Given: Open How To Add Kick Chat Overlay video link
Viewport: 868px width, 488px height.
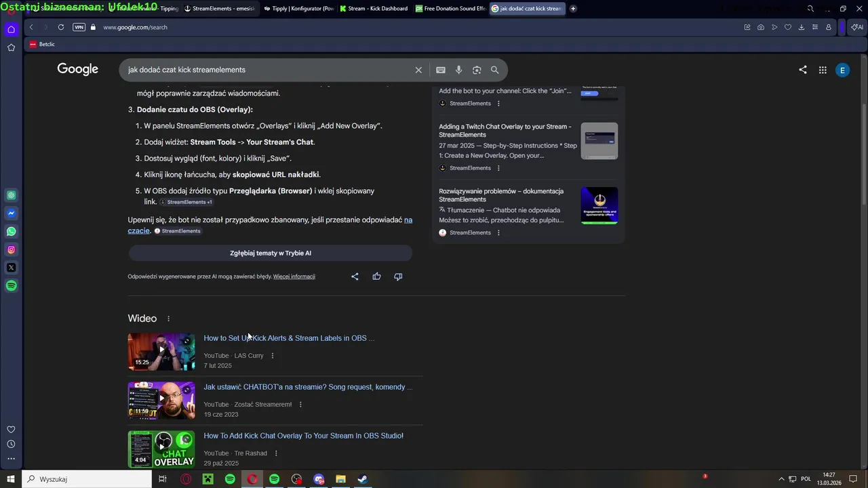Looking at the screenshot, I should pyautogui.click(x=303, y=436).
